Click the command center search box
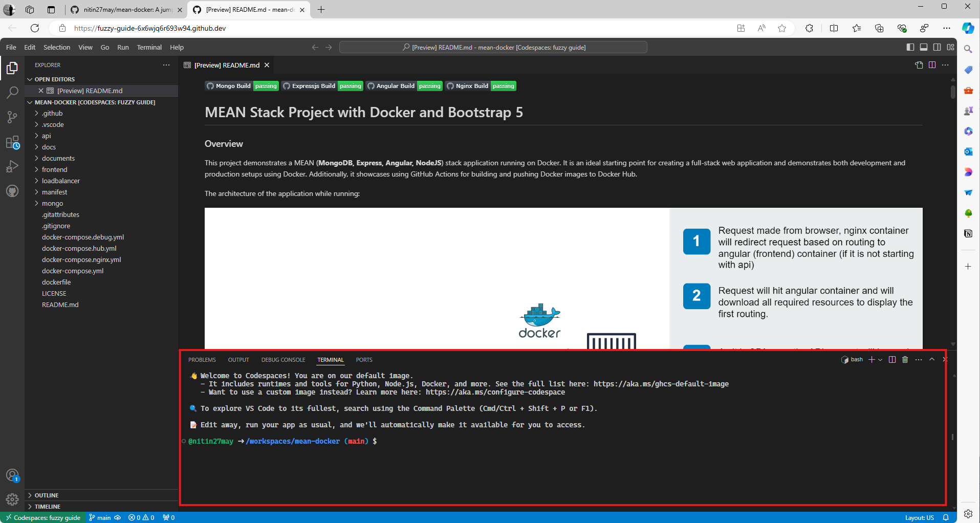Screen dimensions: 980x523 tap(493, 47)
